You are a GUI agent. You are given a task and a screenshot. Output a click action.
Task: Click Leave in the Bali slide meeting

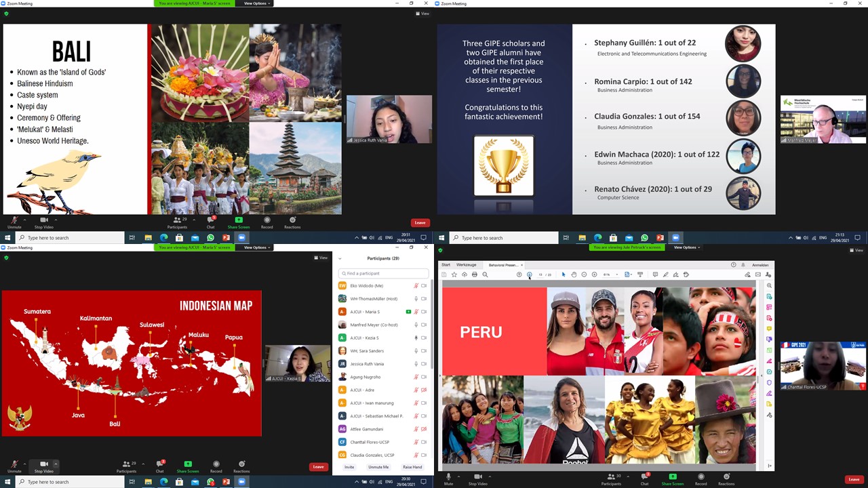pyautogui.click(x=420, y=222)
